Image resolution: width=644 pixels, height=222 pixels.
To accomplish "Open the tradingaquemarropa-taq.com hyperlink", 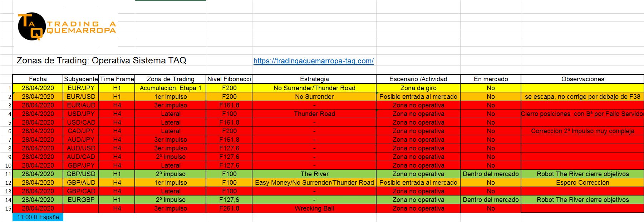I will (313, 61).
